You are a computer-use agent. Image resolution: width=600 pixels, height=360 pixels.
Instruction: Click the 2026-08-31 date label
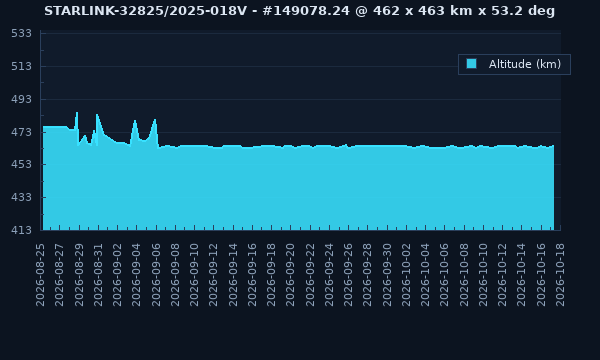coord(98,275)
